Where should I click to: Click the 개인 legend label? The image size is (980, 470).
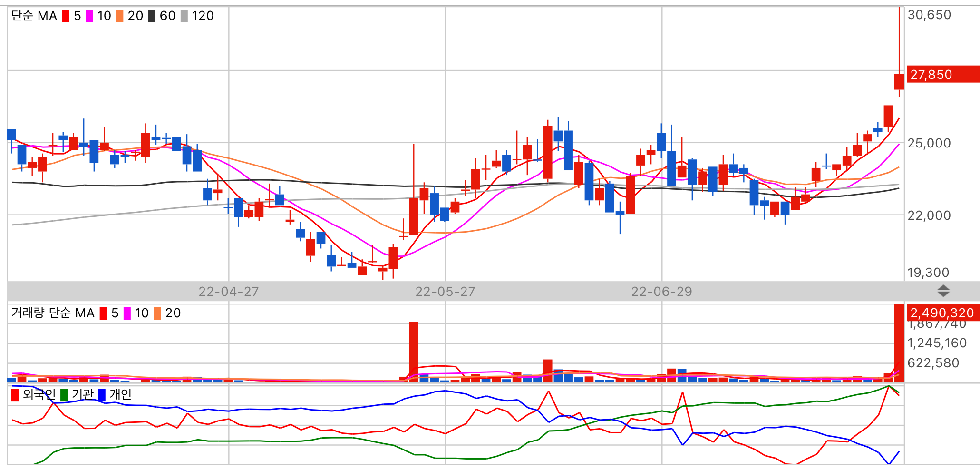point(121,394)
